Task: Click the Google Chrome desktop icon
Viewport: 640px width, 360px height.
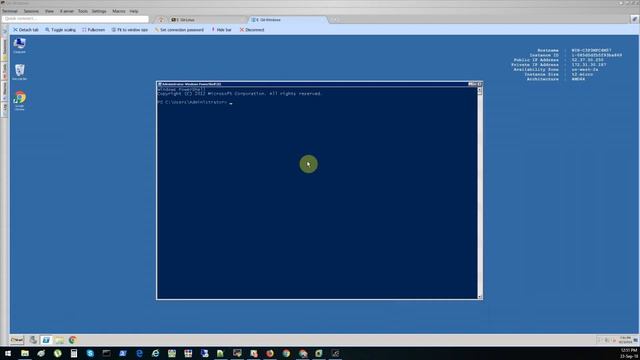Action: click(20, 100)
